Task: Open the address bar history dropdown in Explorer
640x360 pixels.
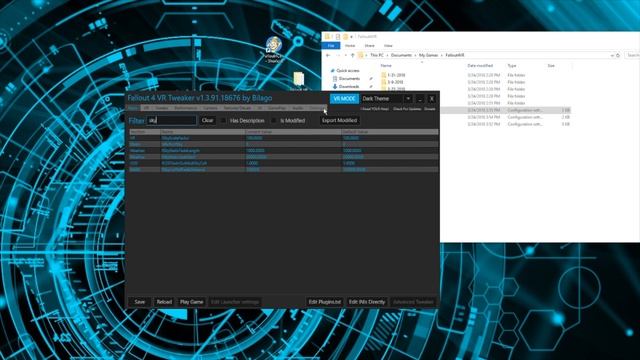Action: point(612,55)
